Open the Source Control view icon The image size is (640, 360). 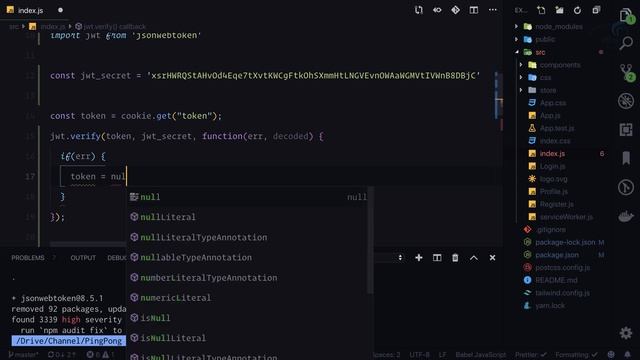627,72
